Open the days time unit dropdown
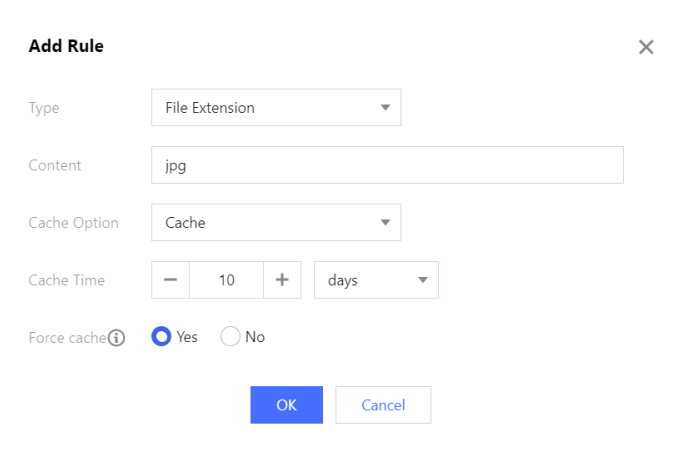This screenshot has height=453, width=682. [x=376, y=280]
